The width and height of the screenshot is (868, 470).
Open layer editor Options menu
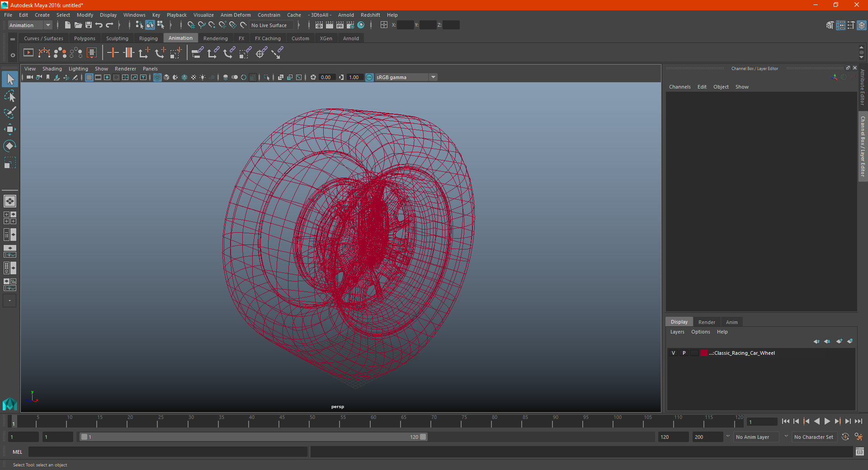click(700, 332)
